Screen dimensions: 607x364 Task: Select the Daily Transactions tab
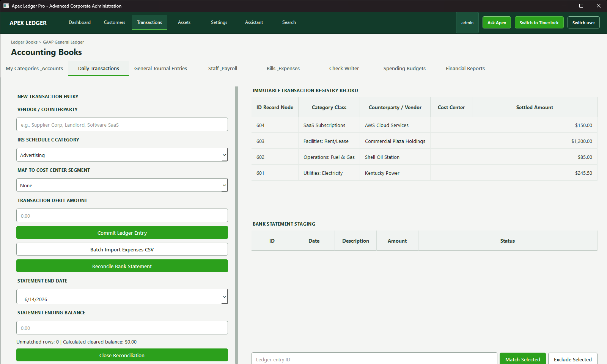pos(99,69)
